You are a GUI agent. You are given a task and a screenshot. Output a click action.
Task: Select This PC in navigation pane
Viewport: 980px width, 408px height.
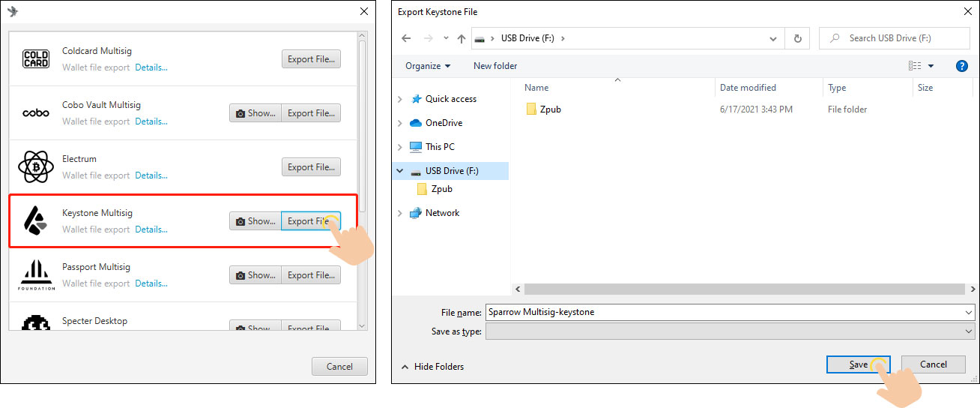click(x=440, y=147)
